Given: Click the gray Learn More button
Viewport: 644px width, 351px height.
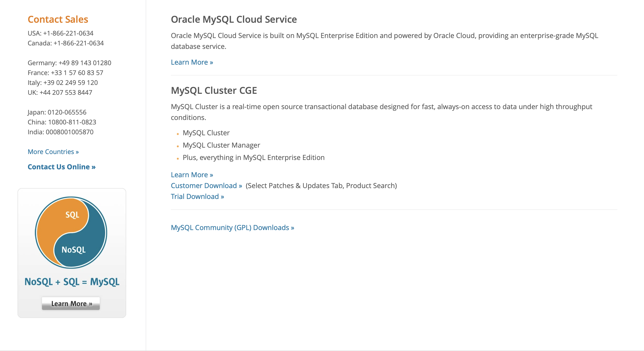Looking at the screenshot, I should coord(71,303).
